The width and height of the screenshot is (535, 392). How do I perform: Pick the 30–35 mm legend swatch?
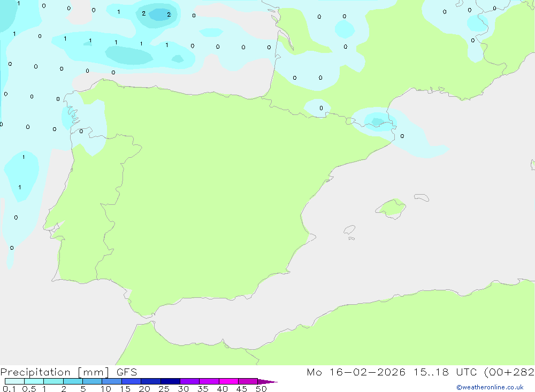[190, 381]
